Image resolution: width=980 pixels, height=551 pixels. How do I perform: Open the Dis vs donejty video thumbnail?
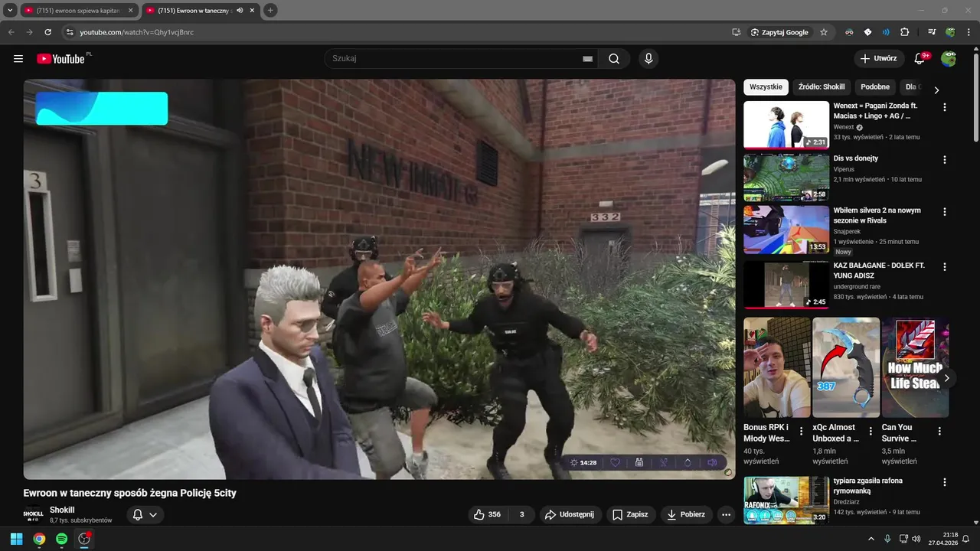(x=786, y=178)
